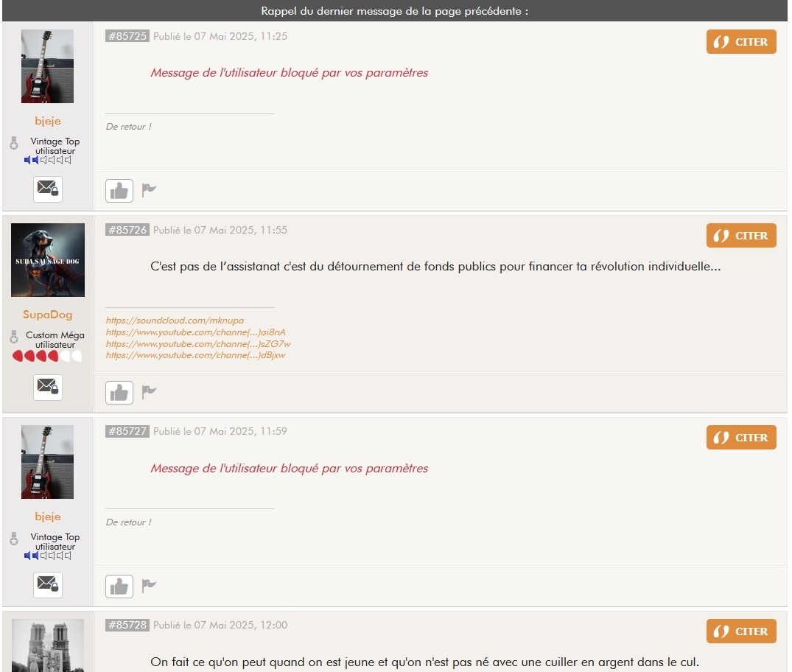Send private message to SupaDog
This screenshot has height=672, width=792.
[x=48, y=387]
